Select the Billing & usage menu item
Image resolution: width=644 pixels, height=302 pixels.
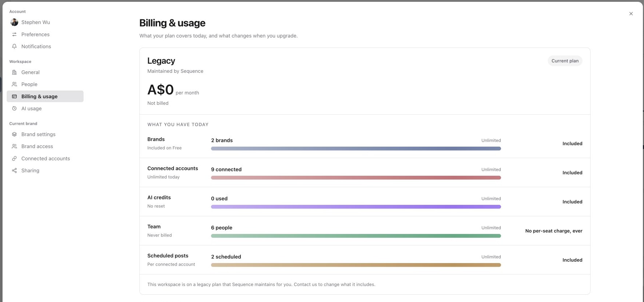click(45, 96)
